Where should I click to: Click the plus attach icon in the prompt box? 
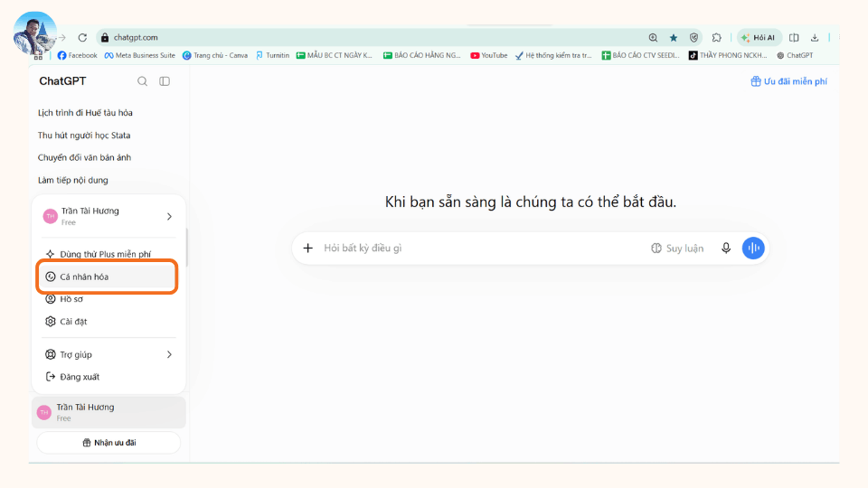pyautogui.click(x=307, y=249)
